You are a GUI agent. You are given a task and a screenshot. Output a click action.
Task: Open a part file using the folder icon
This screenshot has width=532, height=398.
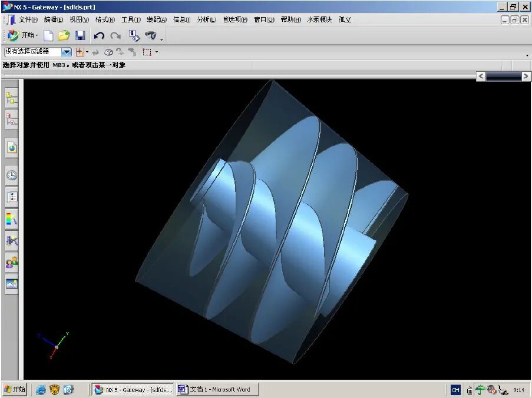pos(64,35)
